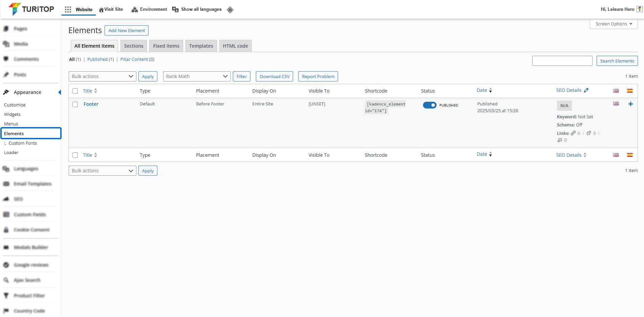
Task: Expand the Screen Options panel
Action: pyautogui.click(x=614, y=24)
